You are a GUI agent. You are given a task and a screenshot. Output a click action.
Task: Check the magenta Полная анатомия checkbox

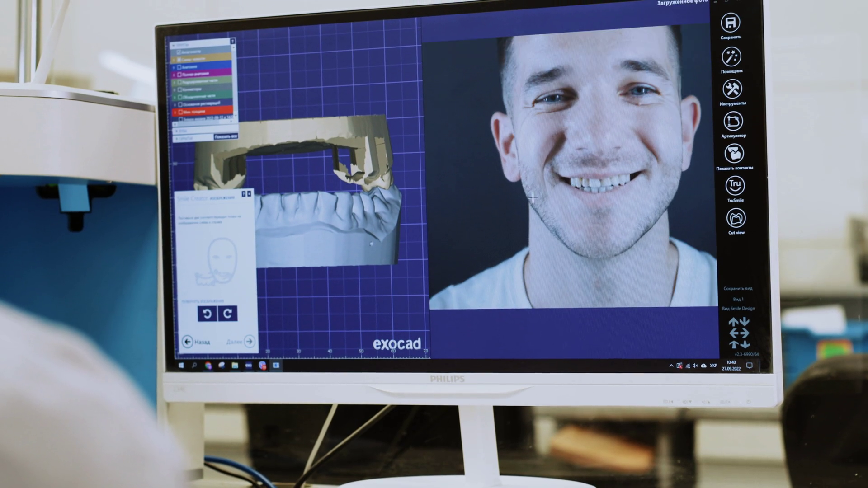179,75
